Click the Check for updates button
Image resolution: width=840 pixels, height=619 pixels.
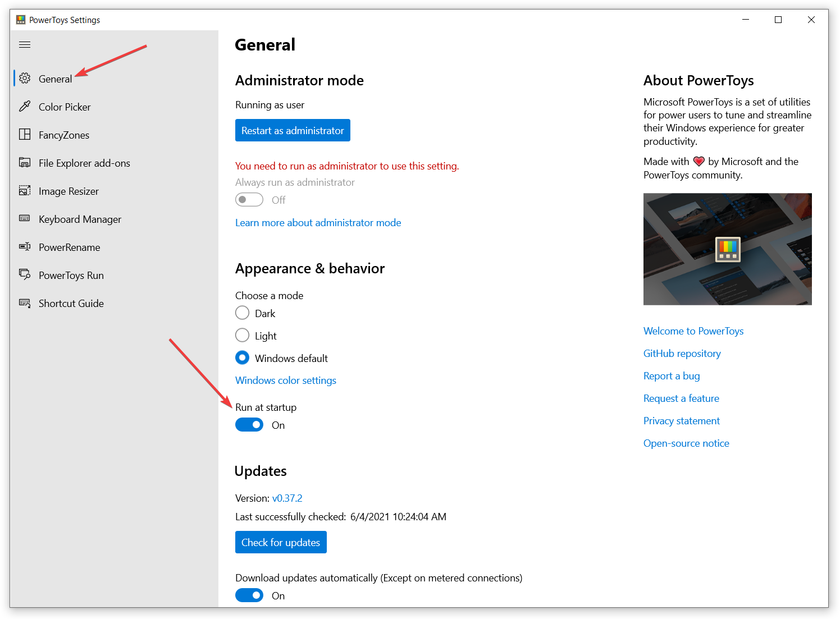click(281, 542)
